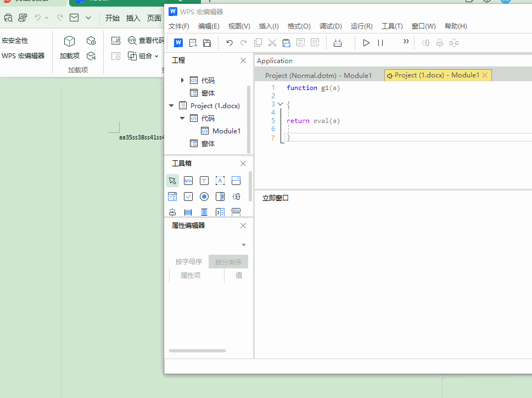Click the design mode icon in WPS ribbon
The image size is (532, 398).
(x=116, y=41)
